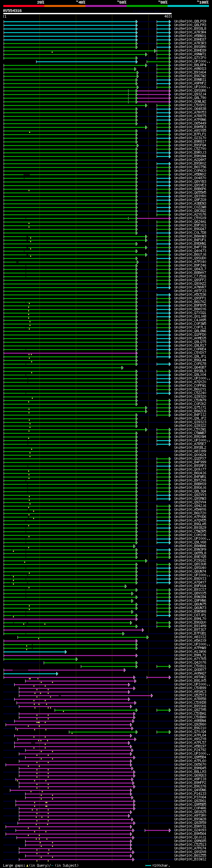Select the label UniRef100_B9SBL3

tap(190, 371)
